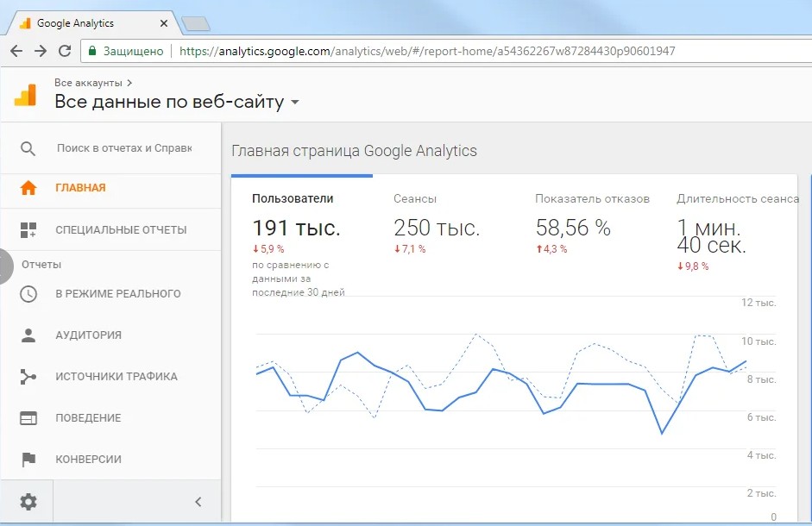The image size is (812, 526).
Task: Click the 6 тыс. axis label
Action: pyautogui.click(x=761, y=417)
